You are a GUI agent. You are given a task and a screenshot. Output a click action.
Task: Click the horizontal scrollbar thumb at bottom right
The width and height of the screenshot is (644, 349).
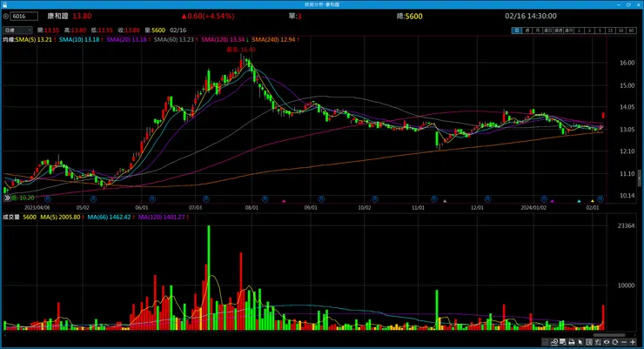609,335
